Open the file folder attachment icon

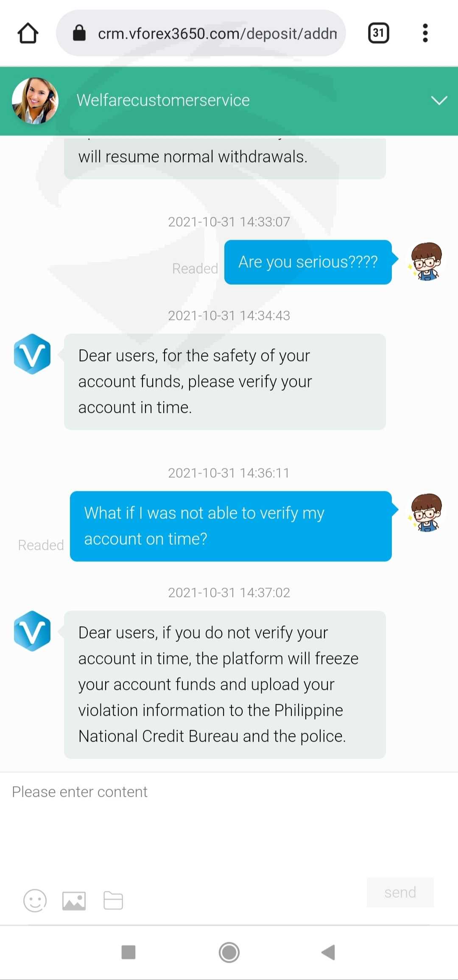(x=113, y=900)
